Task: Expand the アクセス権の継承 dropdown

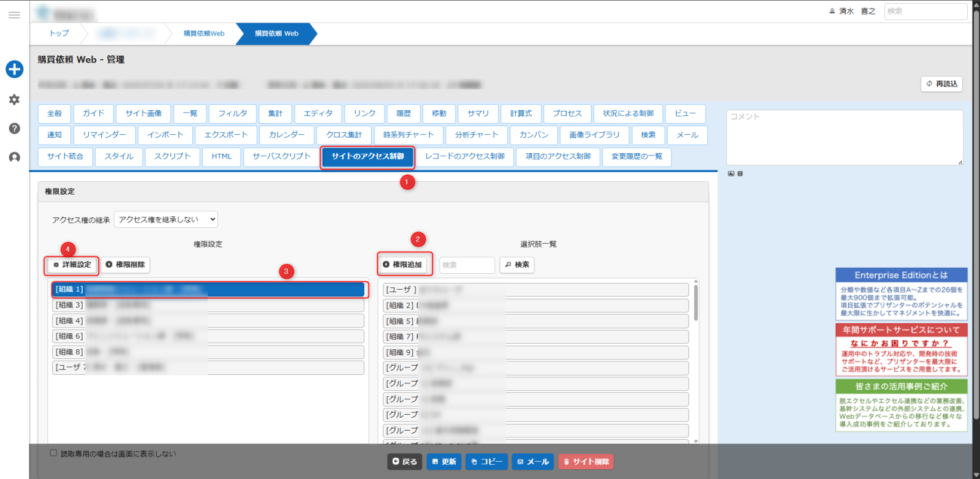Action: click(165, 219)
